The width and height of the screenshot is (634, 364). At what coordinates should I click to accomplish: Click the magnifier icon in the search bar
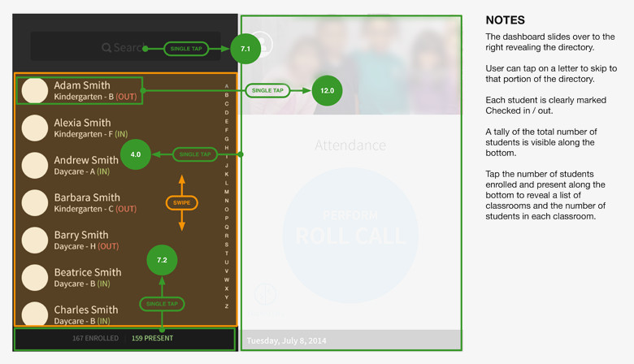tap(106, 48)
